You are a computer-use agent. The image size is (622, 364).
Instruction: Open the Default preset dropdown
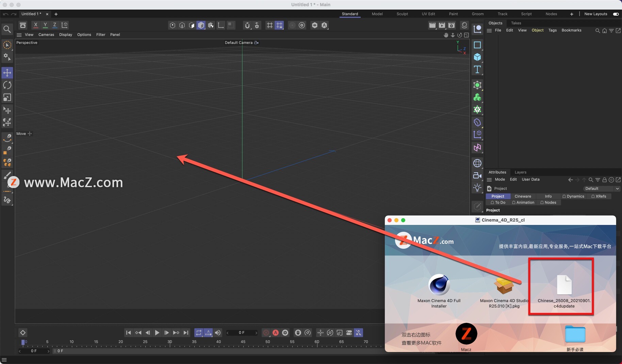(x=601, y=189)
